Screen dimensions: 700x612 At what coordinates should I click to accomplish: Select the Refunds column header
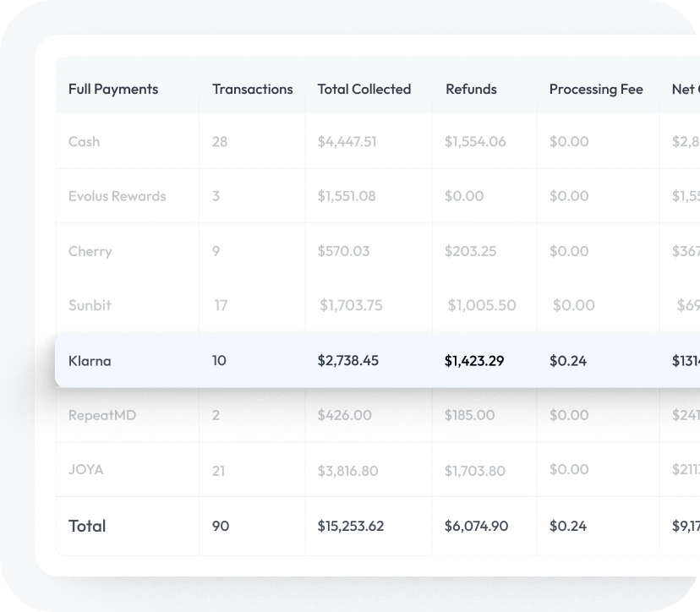click(471, 89)
